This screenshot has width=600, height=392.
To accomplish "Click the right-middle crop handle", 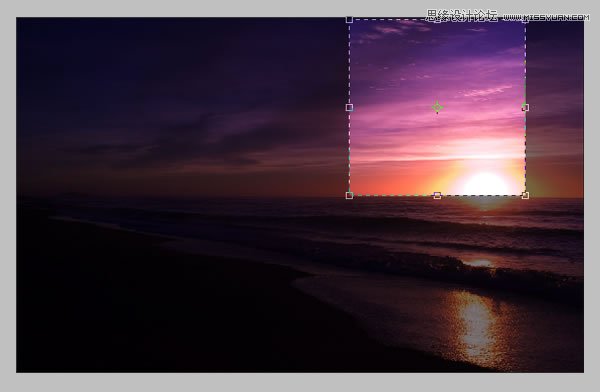I will (525, 108).
